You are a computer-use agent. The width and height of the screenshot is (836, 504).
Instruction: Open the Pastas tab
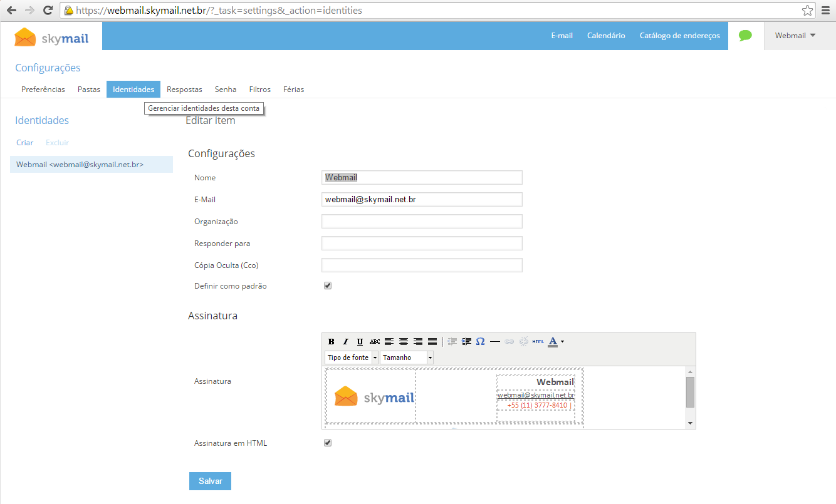[89, 90]
